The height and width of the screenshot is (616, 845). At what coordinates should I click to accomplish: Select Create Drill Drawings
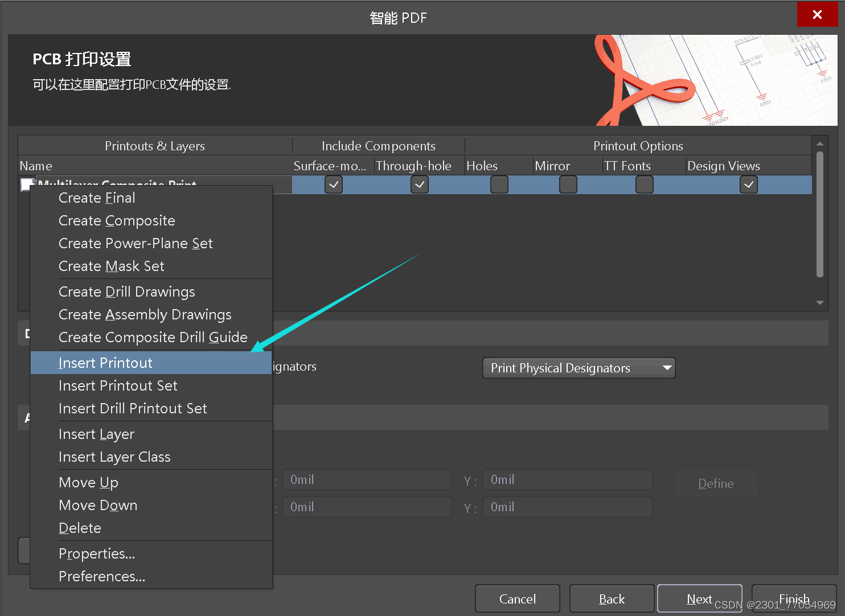151,292
